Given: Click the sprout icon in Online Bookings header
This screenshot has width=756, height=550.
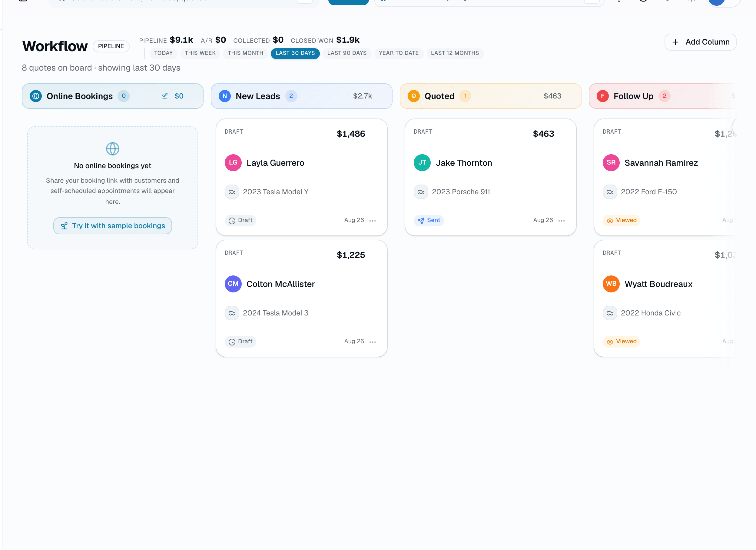Looking at the screenshot, I should click(x=165, y=96).
